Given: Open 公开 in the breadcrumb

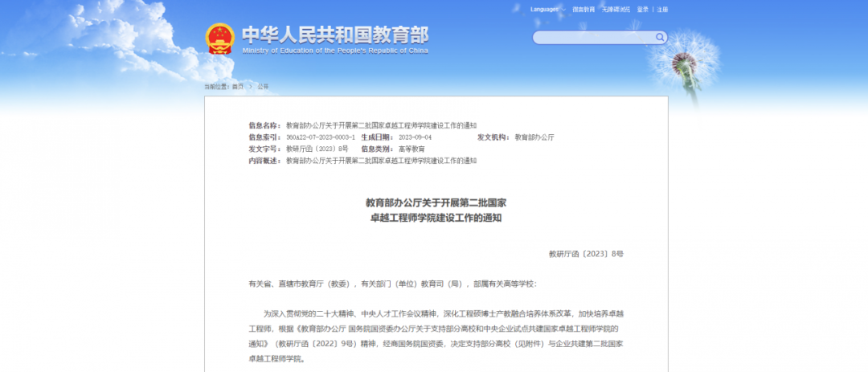Looking at the screenshot, I should pos(263,87).
